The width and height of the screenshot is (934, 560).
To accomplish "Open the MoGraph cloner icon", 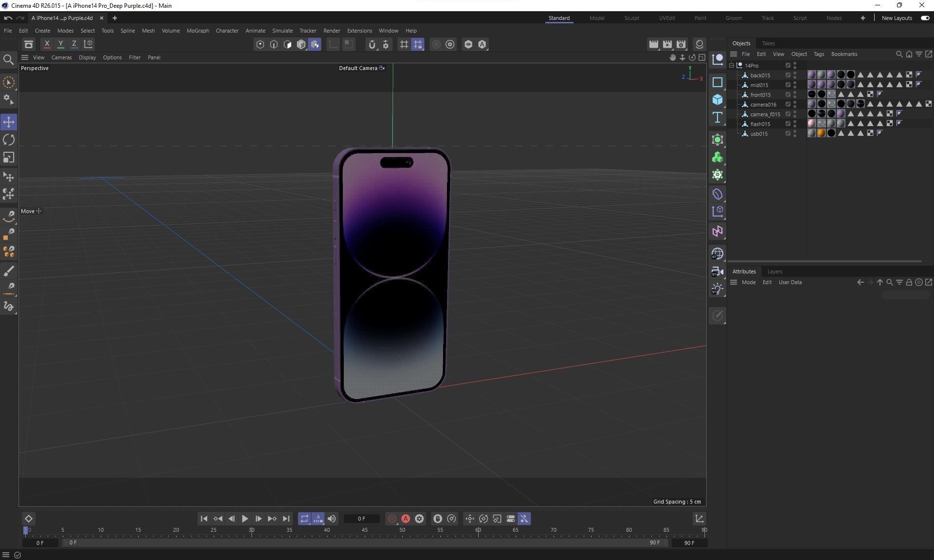I will [718, 158].
